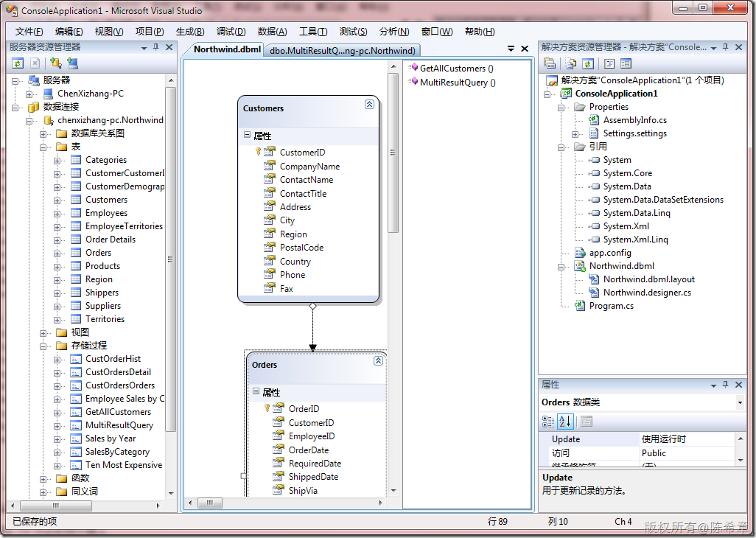Click the CustomerID key icon in Customers entity

tap(259, 151)
